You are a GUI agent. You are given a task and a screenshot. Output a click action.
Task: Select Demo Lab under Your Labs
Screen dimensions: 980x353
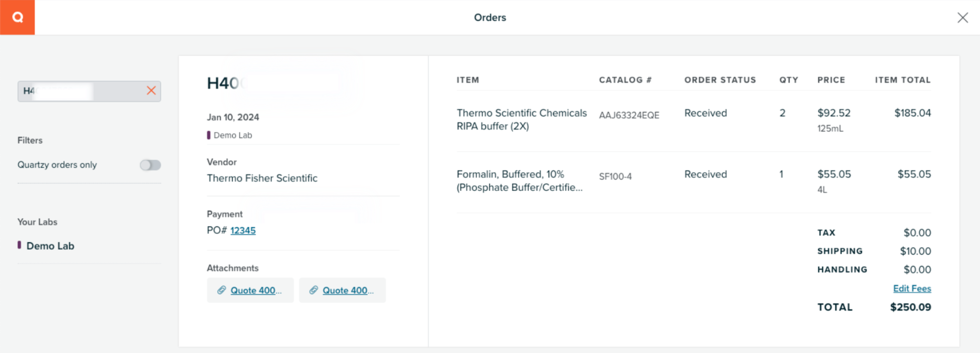50,246
